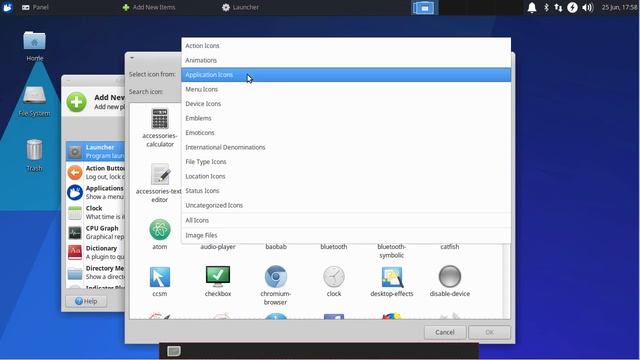This screenshot has width=640, height=360.
Task: Choose International Denominations option
Action: click(x=346, y=147)
